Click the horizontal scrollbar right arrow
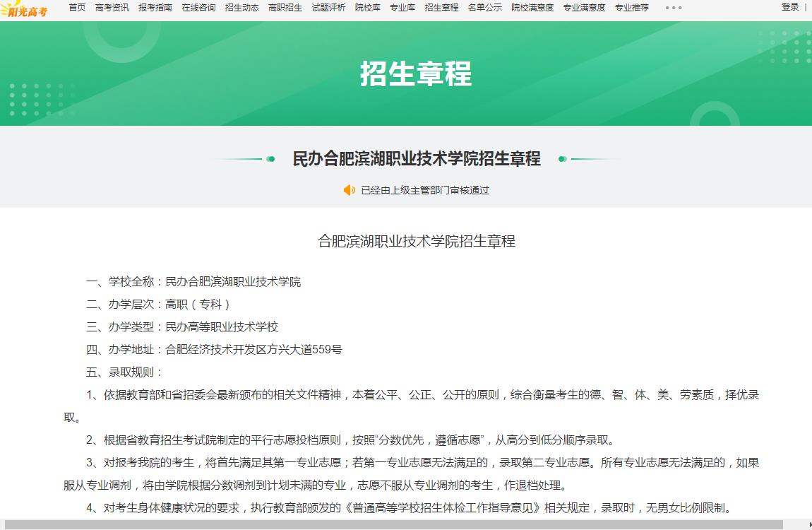This screenshot has width=812, height=530. coord(809,525)
